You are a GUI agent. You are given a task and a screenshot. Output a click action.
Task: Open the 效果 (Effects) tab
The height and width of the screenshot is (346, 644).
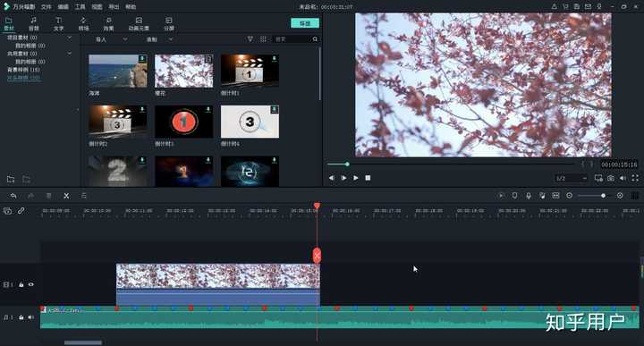click(x=108, y=24)
